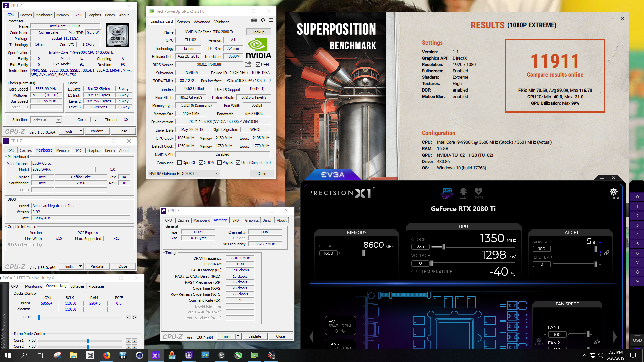Enable AUTO fan mode in Precision X1
The width and height of the screenshot is (644, 362).
click(539, 342)
